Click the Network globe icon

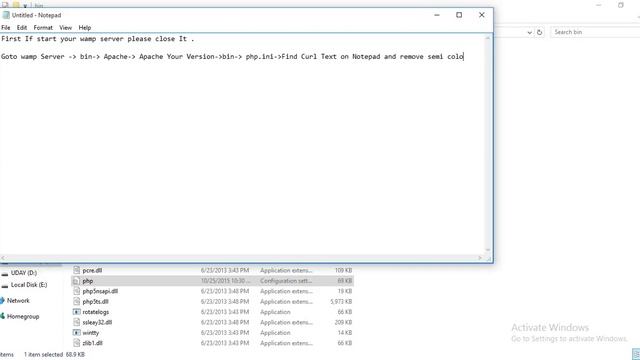tap(2, 301)
